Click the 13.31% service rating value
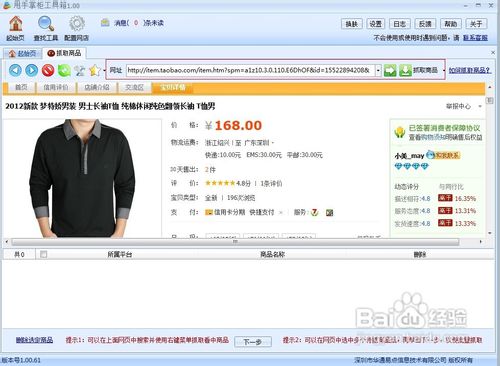500x366 pixels. 465,211
